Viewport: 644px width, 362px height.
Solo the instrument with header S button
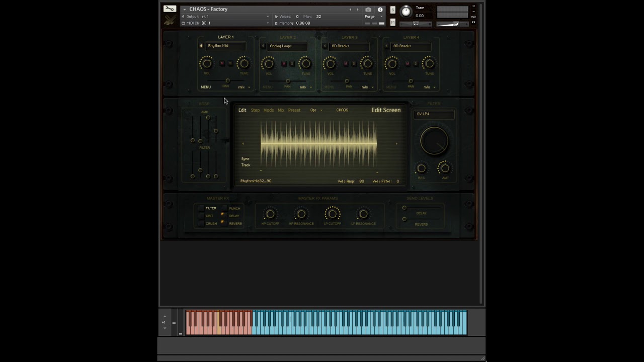point(393,10)
